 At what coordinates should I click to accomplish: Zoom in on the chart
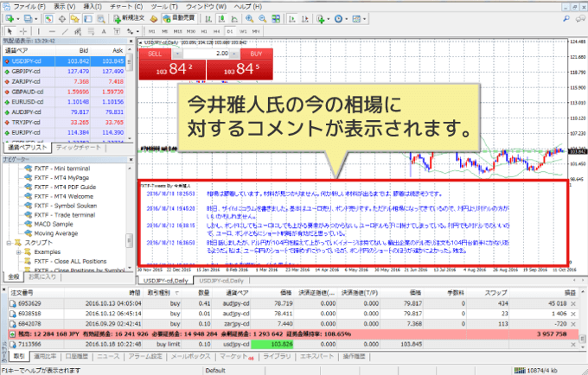(x=249, y=19)
